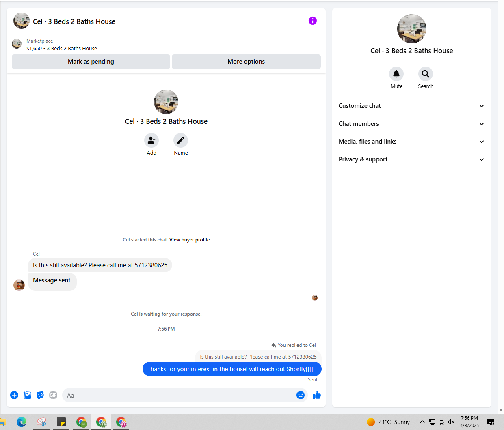Open the middle Chrome taskbar icon
This screenshot has width=504, height=430.
point(101,422)
